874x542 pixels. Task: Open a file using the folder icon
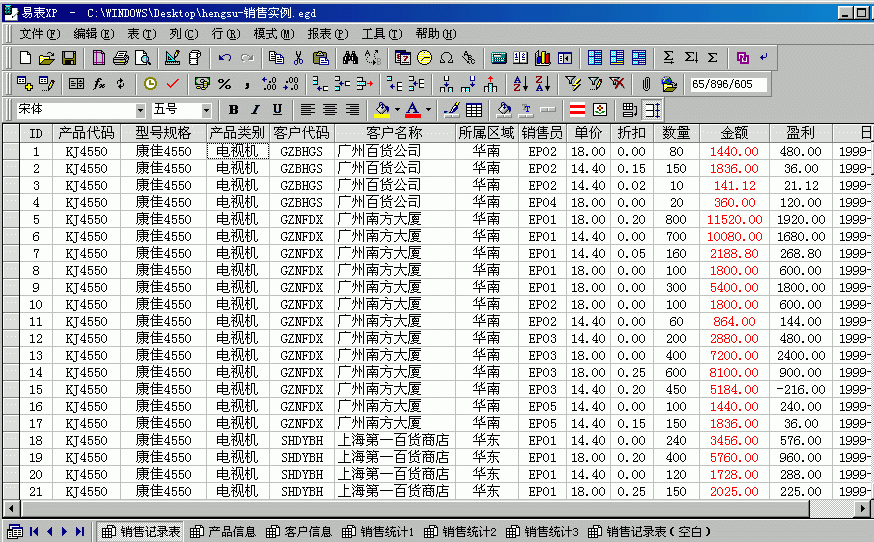47,57
